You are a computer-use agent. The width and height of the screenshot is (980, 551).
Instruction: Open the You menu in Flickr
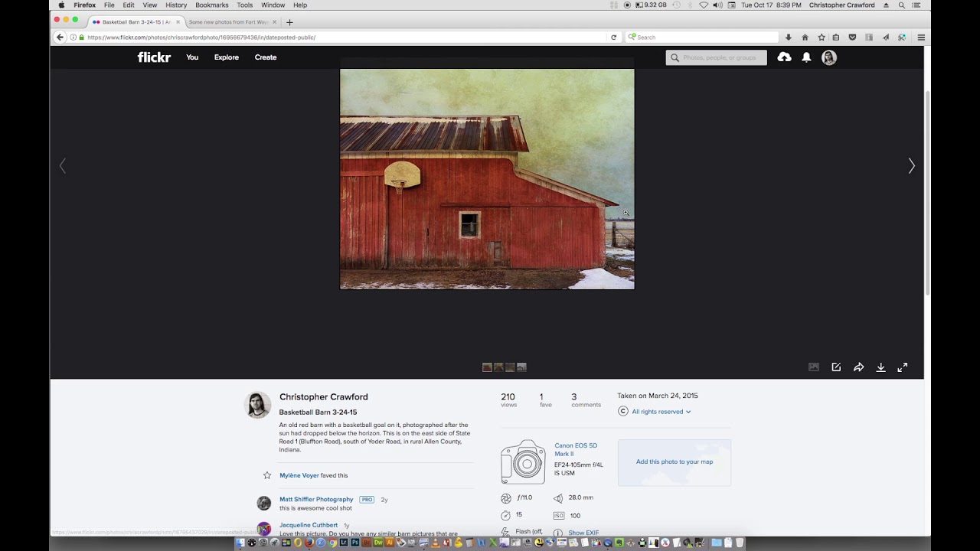192,57
